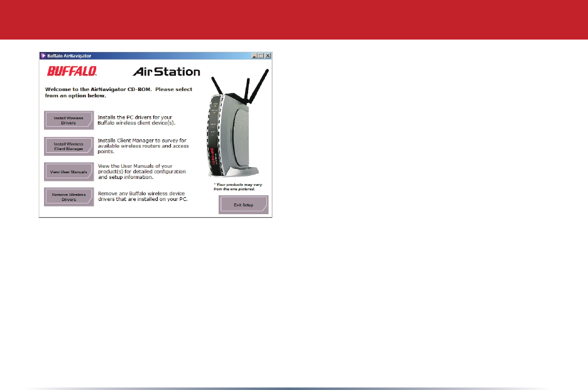Click 'Your products may vary' note

click(x=237, y=187)
